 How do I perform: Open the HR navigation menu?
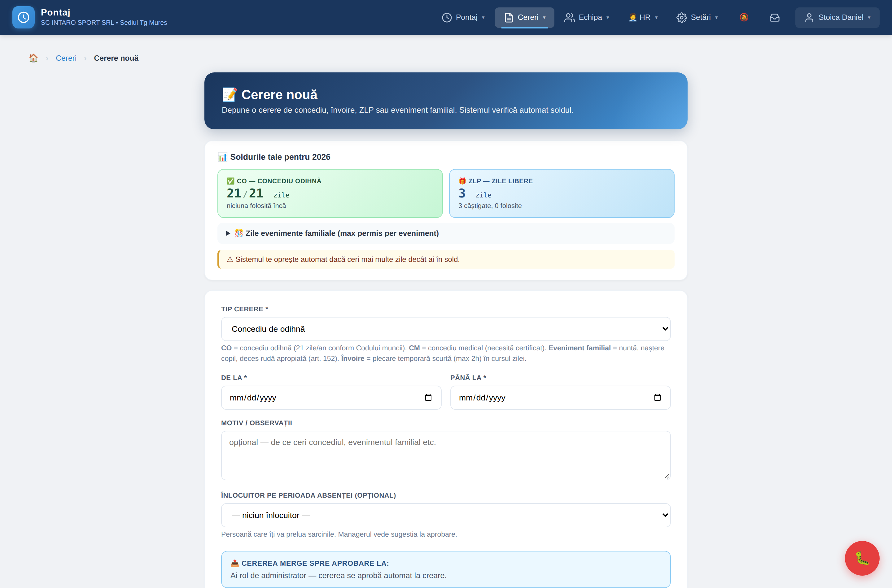click(x=643, y=17)
